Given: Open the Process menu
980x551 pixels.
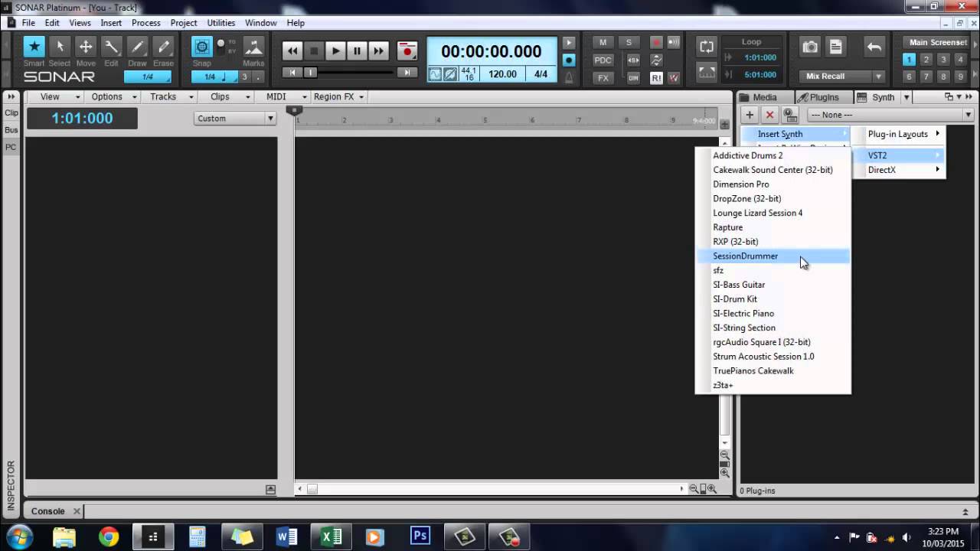Looking at the screenshot, I should [x=145, y=23].
